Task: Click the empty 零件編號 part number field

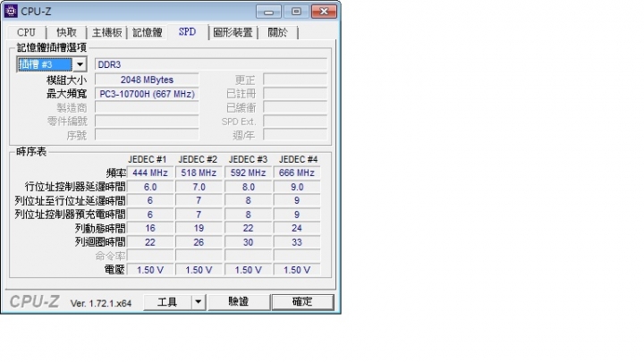Action: coord(147,121)
